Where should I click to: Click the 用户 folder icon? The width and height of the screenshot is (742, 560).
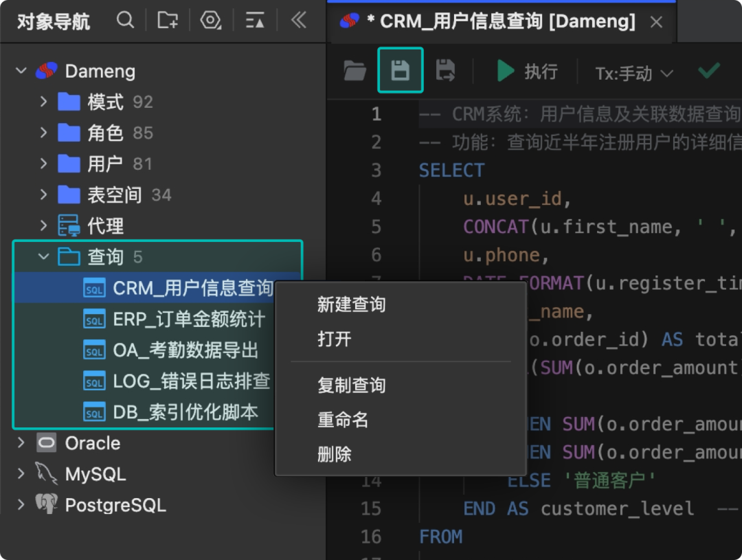pyautogui.click(x=69, y=164)
